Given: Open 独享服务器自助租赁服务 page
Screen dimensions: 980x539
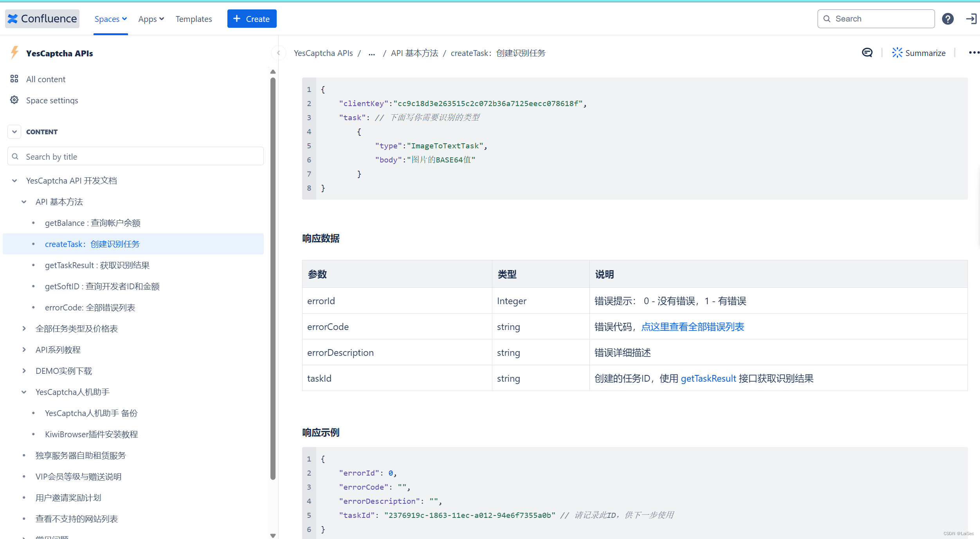Looking at the screenshot, I should [x=81, y=456].
